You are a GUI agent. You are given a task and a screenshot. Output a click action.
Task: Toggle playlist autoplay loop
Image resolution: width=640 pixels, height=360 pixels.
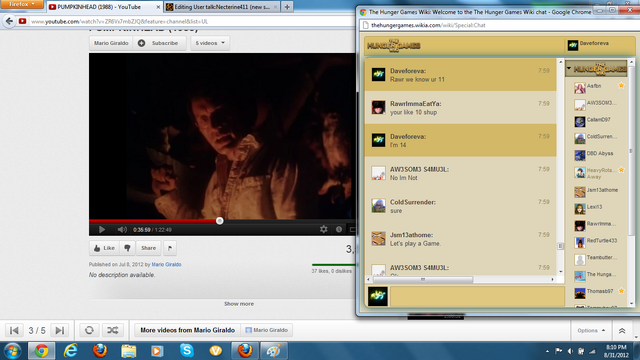point(89,330)
